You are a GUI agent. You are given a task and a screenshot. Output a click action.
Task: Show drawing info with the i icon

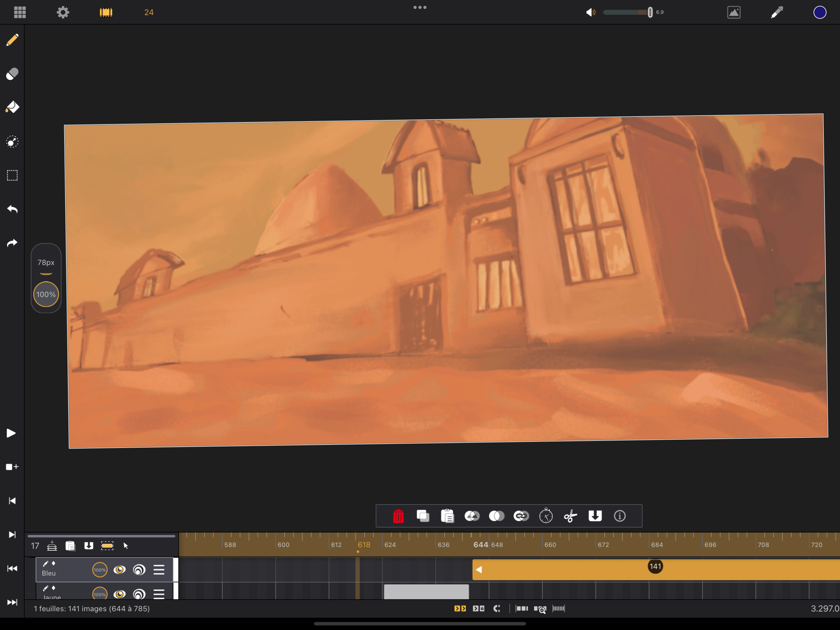(619, 516)
